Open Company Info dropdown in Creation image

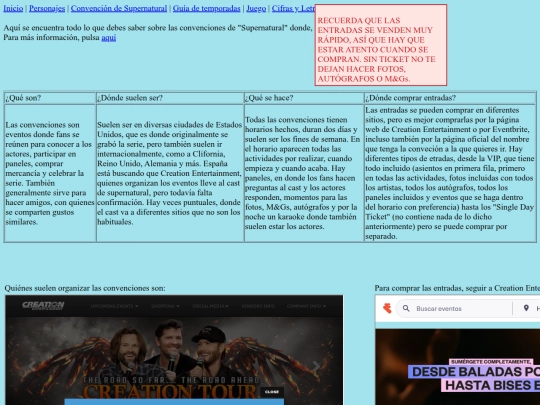306,306
